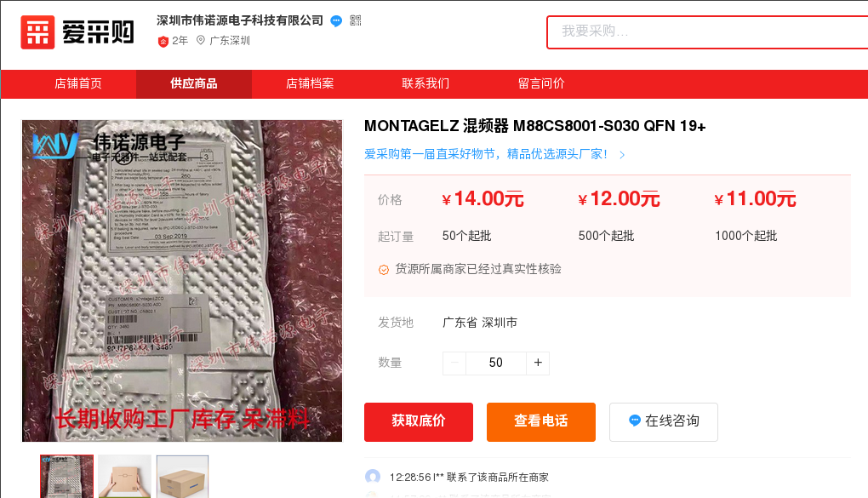Open the blue chat bubble beside company name
The width and height of the screenshot is (868, 498).
point(336,21)
